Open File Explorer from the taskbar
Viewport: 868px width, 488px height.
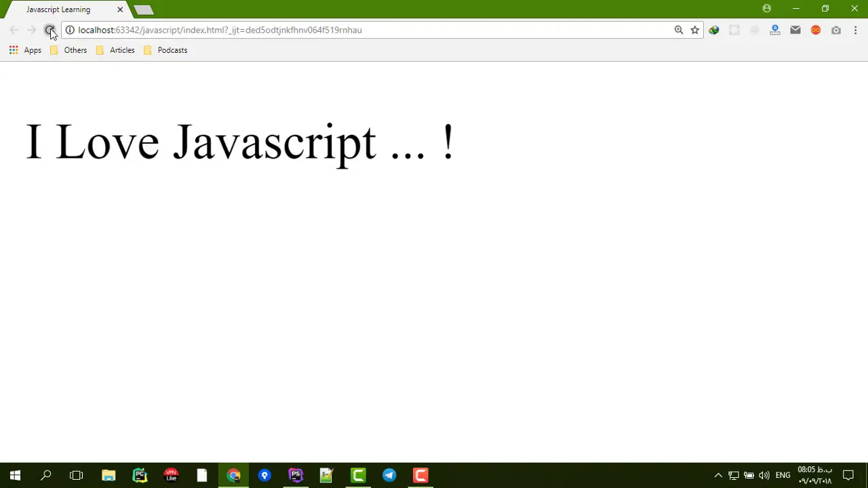(x=108, y=475)
